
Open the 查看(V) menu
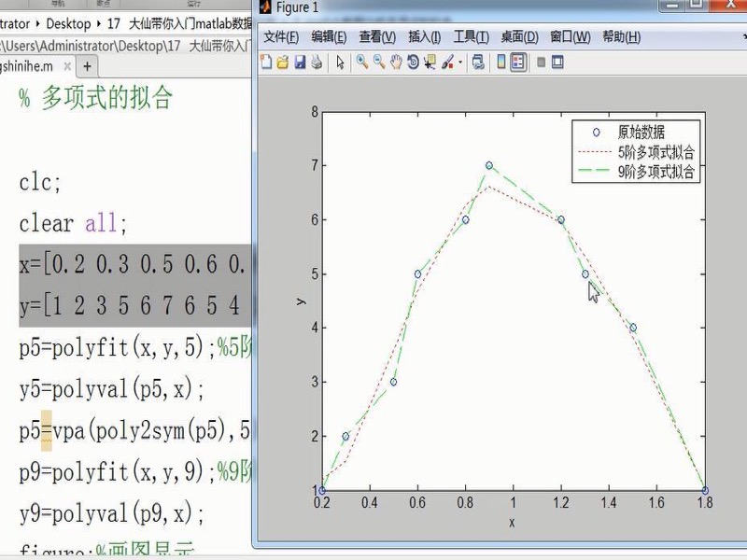(377, 36)
